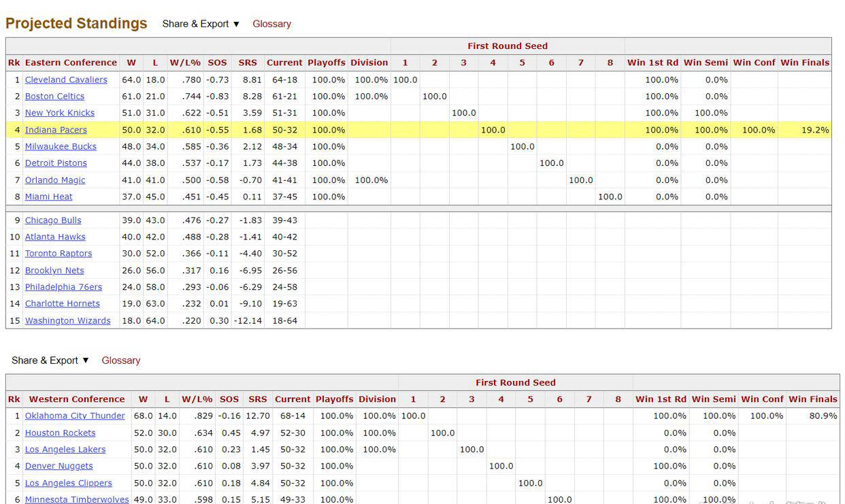This screenshot has height=504, width=845.
Task: Select the Cavaliers' 64-18 current record
Action: click(x=285, y=80)
